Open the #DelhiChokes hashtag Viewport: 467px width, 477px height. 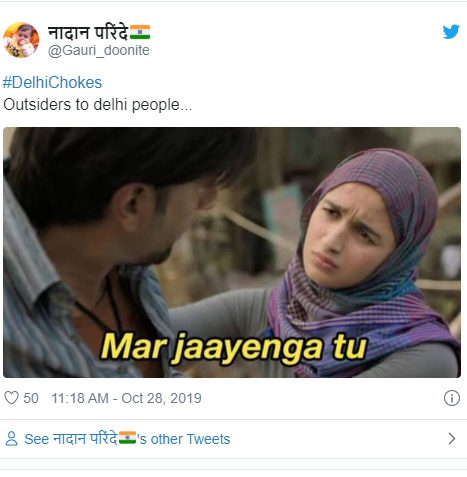pyautogui.click(x=52, y=82)
